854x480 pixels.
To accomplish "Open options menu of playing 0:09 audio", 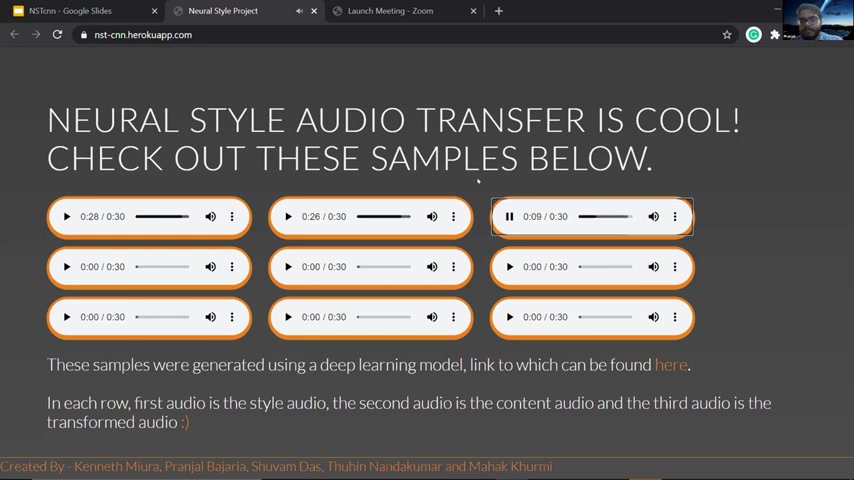I will coord(675,217).
